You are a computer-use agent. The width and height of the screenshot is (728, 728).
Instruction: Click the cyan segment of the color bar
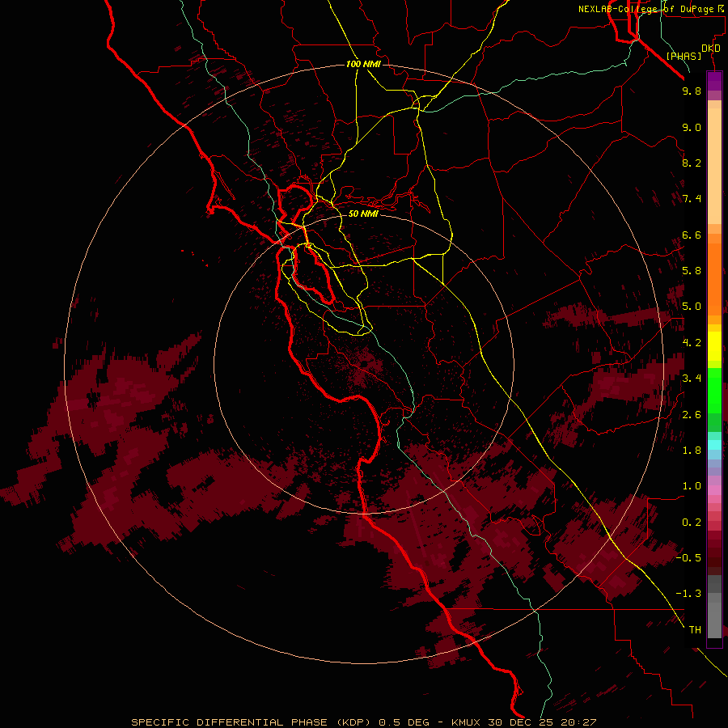coord(714,444)
